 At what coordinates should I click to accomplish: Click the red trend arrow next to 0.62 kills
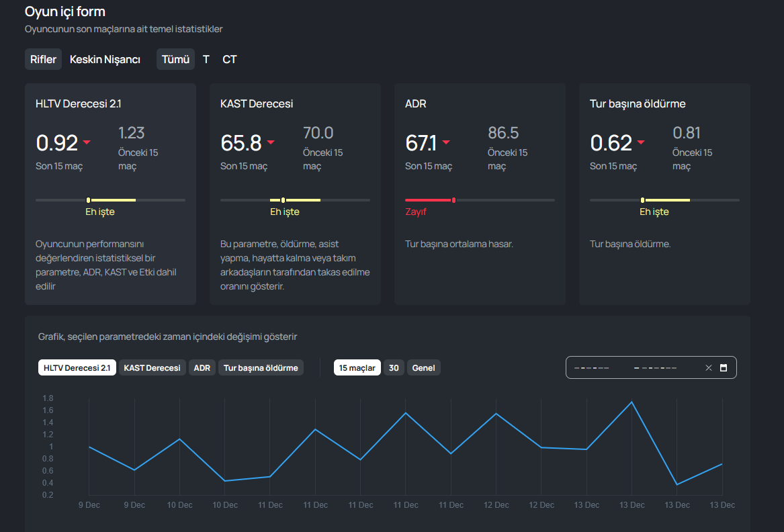[641, 142]
